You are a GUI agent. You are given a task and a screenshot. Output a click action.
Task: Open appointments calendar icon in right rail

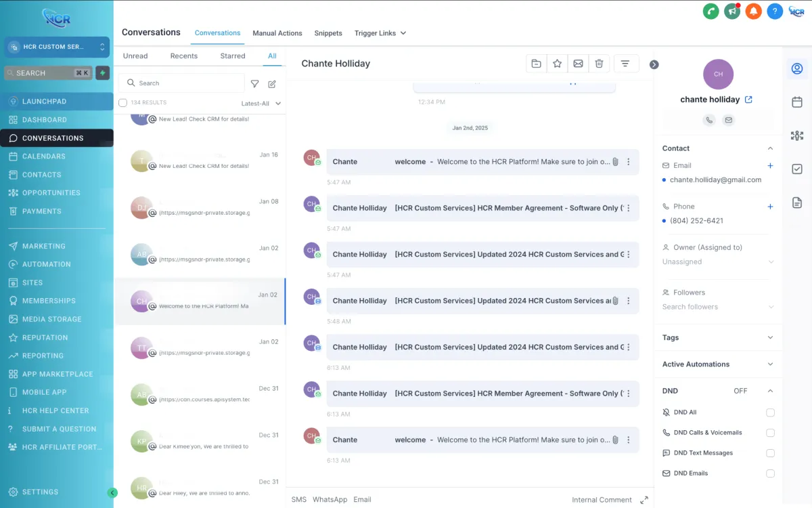click(797, 102)
